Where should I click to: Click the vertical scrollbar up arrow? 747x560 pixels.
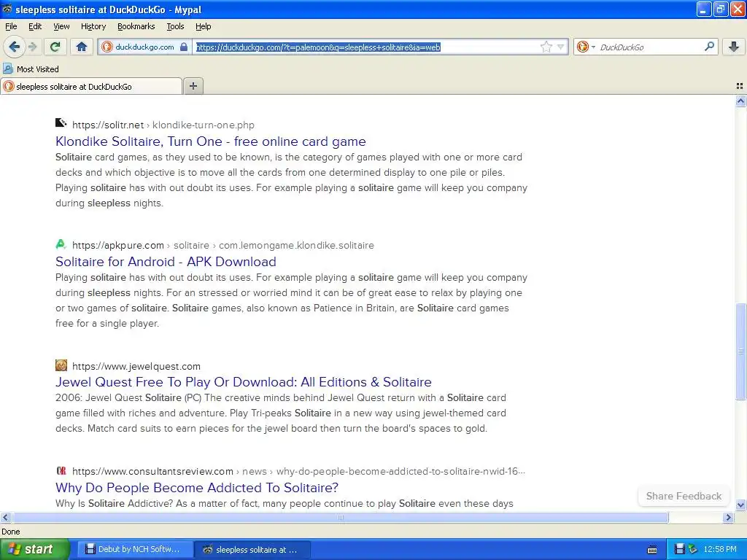pyautogui.click(x=740, y=101)
